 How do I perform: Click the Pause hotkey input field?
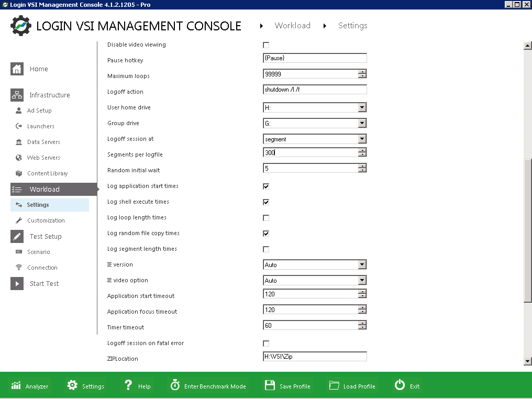pyautogui.click(x=315, y=58)
